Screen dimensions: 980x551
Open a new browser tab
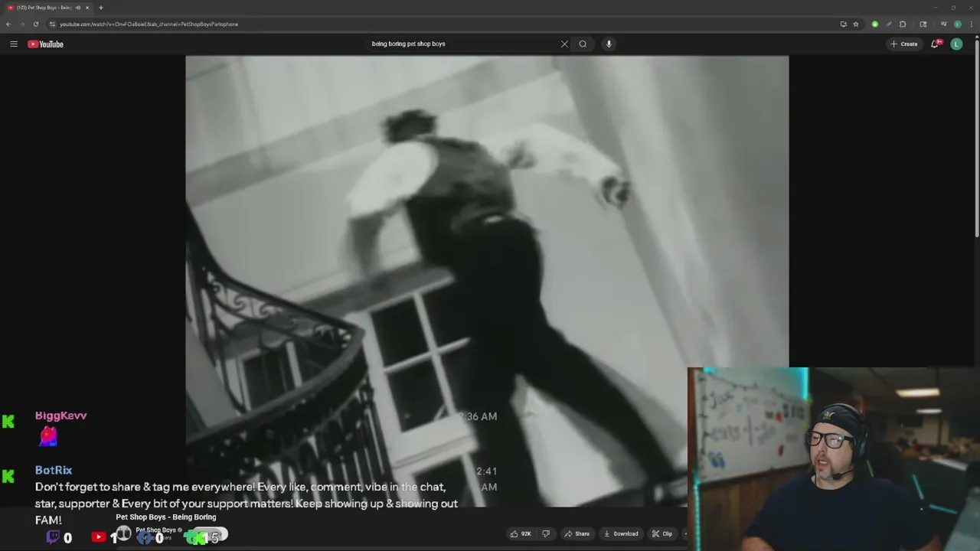click(100, 8)
